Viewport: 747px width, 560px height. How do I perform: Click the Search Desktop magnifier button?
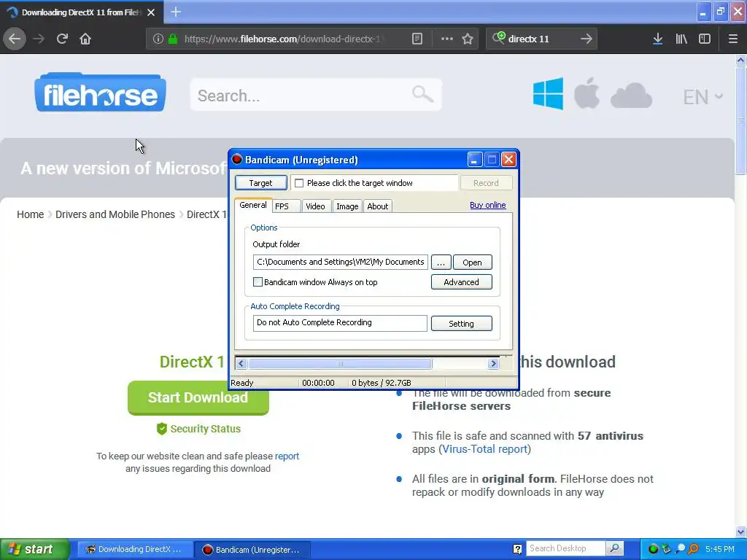click(x=614, y=548)
